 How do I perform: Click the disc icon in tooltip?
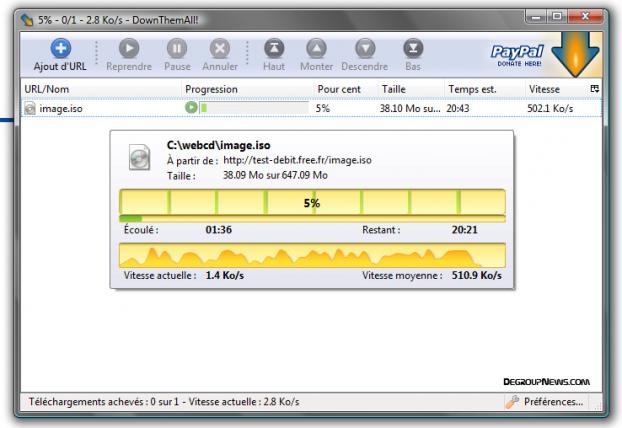pyautogui.click(x=140, y=157)
